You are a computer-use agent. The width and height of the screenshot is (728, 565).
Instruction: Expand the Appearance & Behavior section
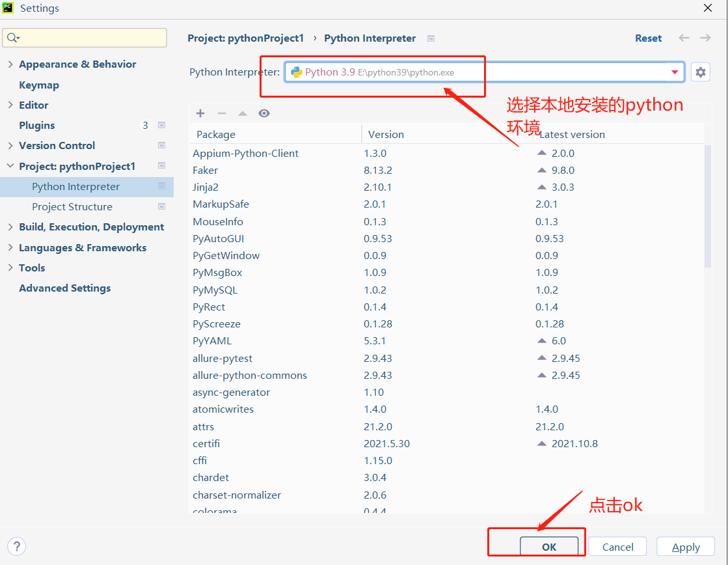tap(10, 64)
